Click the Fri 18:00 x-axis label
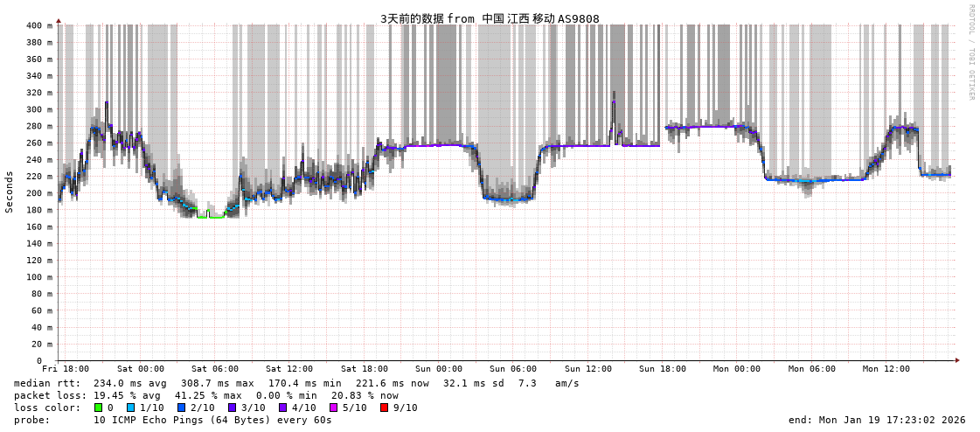The height and width of the screenshot is (432, 980). pyautogui.click(x=66, y=369)
